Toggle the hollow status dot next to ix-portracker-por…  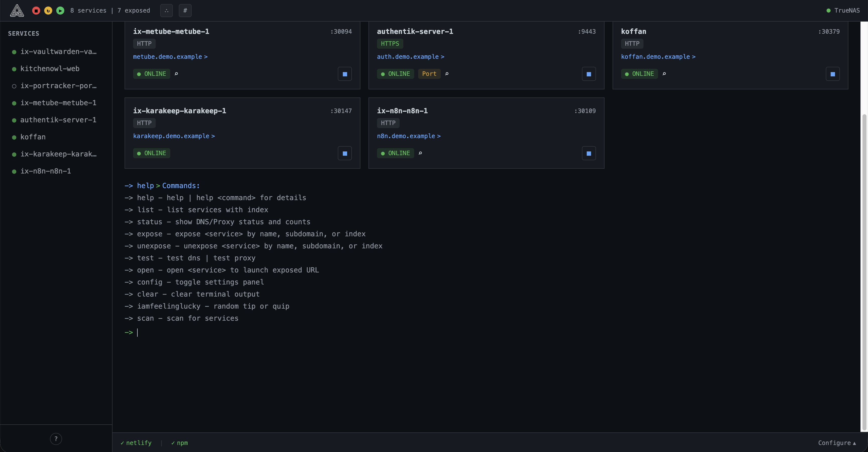tap(14, 86)
